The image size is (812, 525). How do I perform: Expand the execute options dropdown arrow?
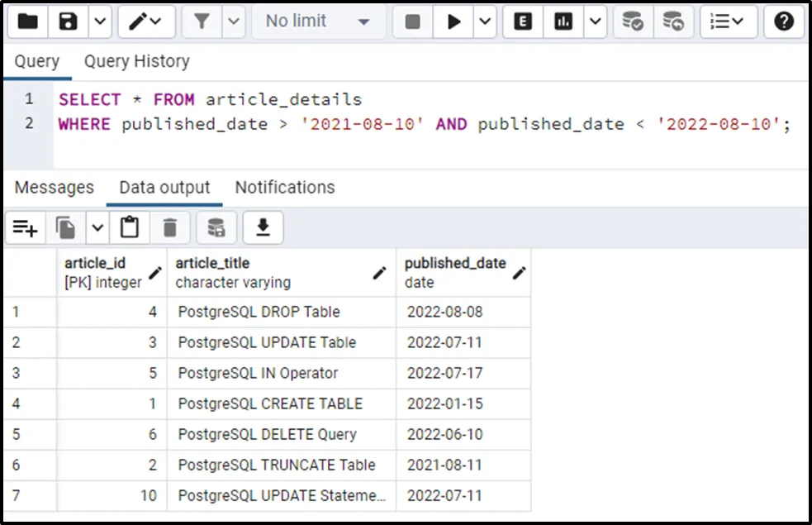[484, 21]
